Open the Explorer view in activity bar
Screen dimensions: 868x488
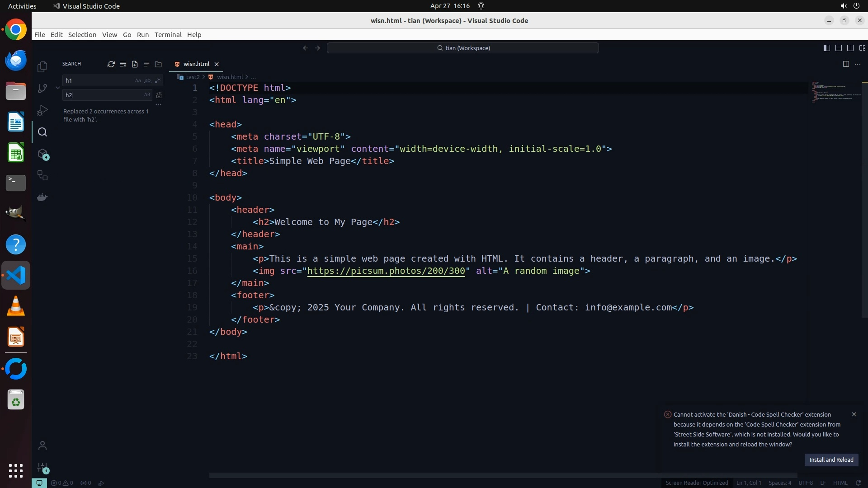42,67
